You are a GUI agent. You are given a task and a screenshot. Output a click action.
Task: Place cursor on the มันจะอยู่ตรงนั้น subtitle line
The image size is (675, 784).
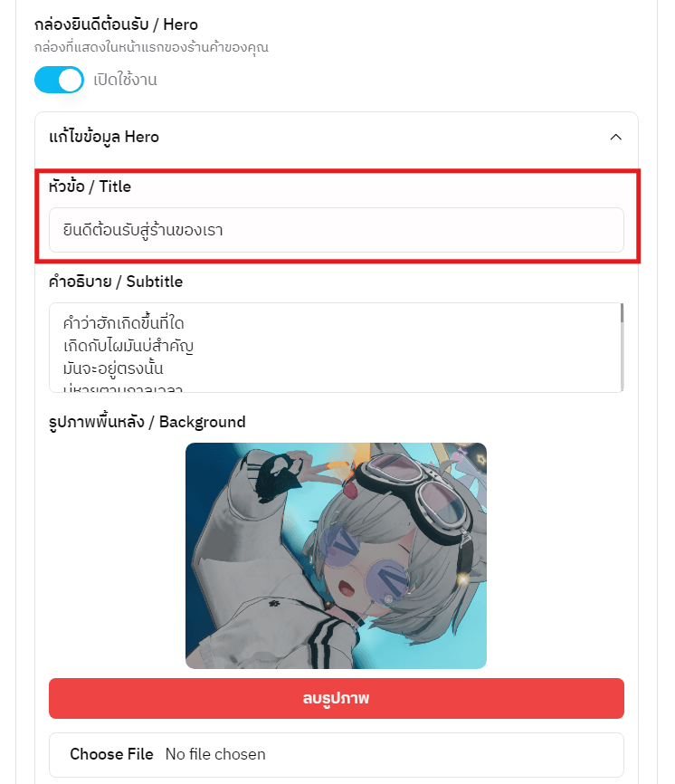[x=113, y=368]
